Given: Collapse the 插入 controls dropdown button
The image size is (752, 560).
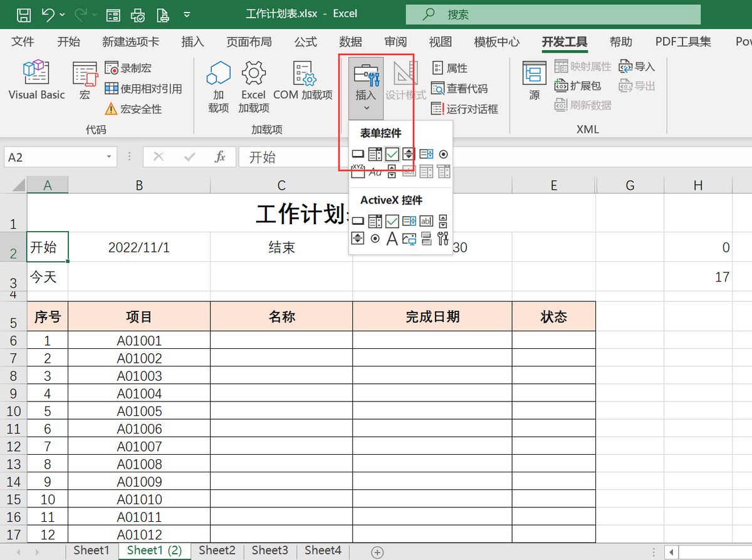Looking at the screenshot, I should pyautogui.click(x=366, y=88).
